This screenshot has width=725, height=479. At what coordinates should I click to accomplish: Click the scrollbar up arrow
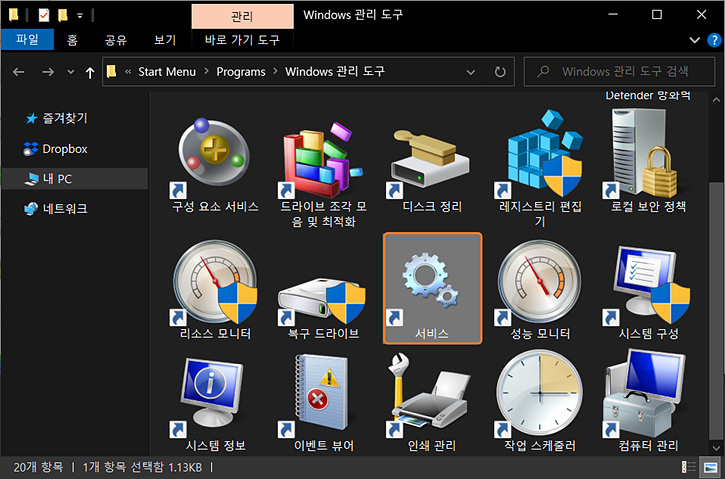point(716,100)
